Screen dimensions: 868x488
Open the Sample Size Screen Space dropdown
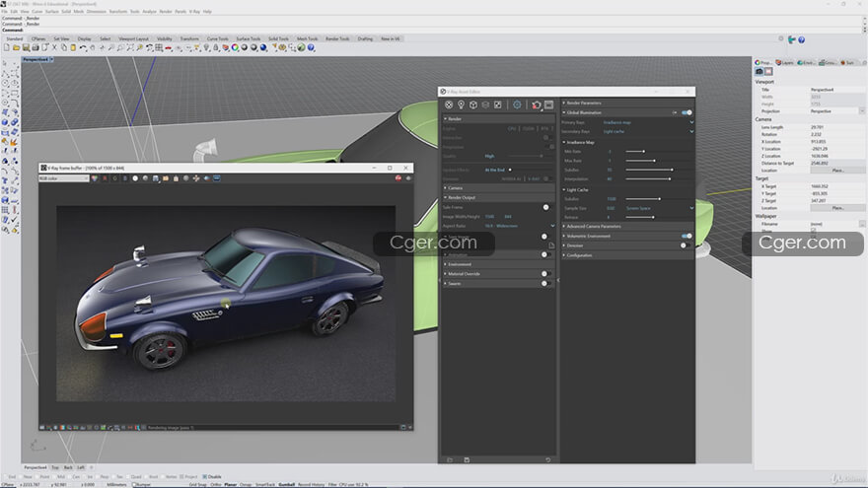click(659, 208)
